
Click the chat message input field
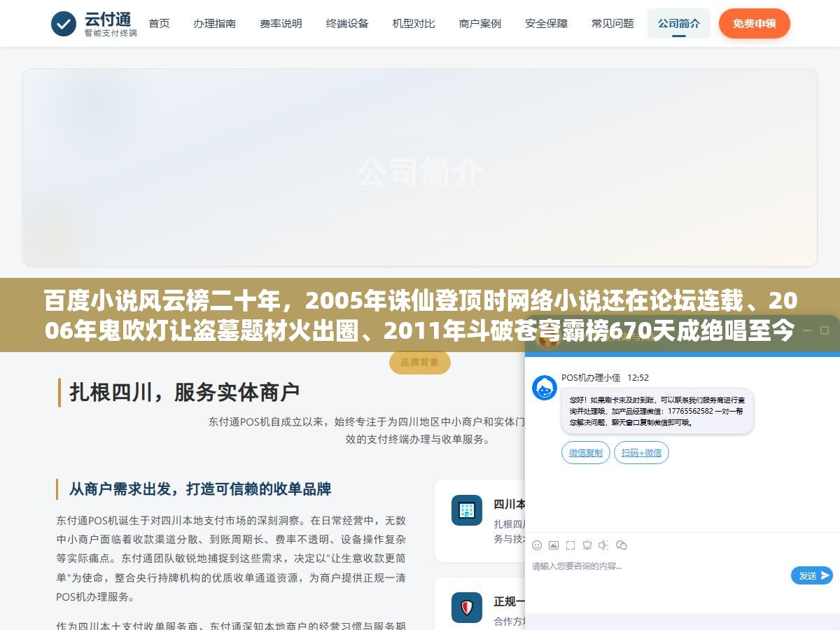(x=658, y=566)
